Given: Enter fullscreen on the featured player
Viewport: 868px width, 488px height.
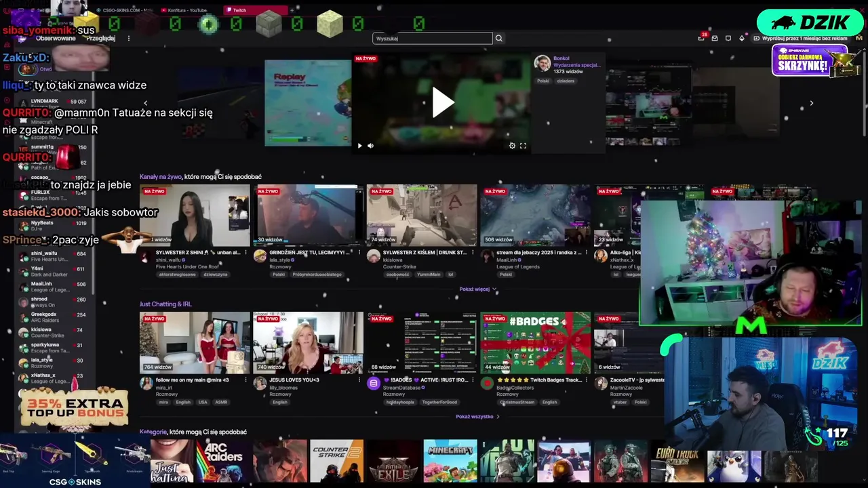Looking at the screenshot, I should (x=523, y=146).
